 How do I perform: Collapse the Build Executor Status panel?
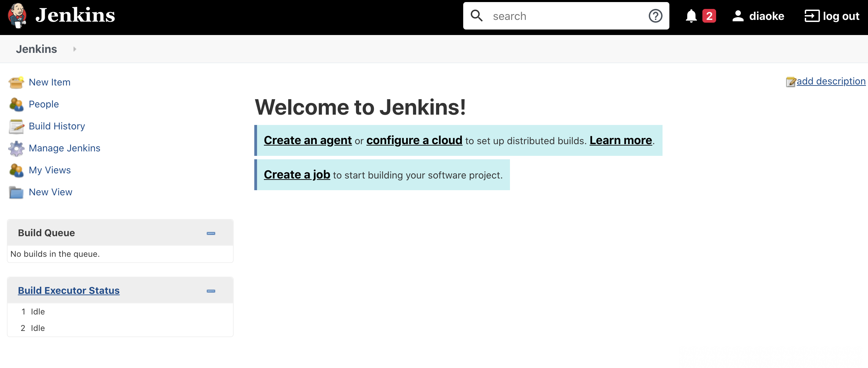[211, 291]
